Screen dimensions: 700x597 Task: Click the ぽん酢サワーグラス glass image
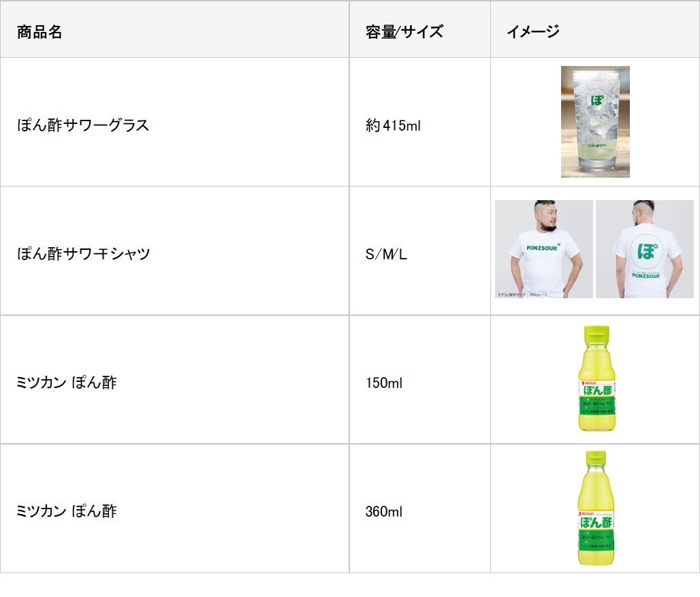pos(595,122)
